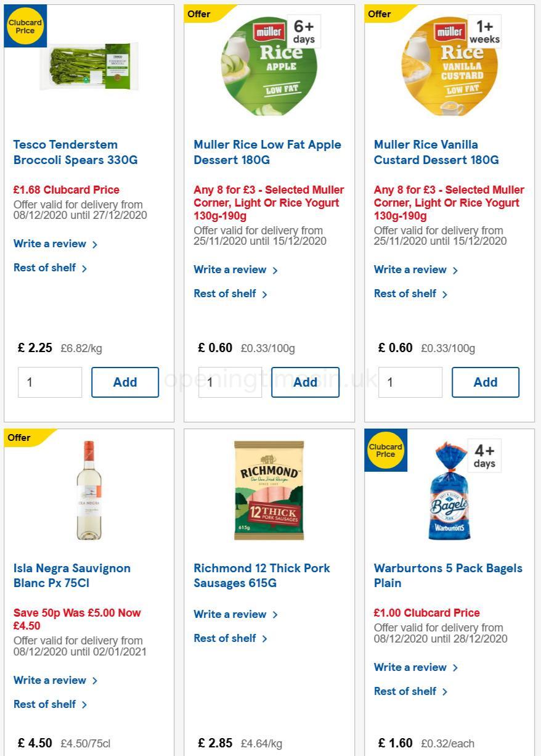Click Add button for Muller Rice Apple Dessert
The width and height of the screenshot is (541, 756).
305,382
